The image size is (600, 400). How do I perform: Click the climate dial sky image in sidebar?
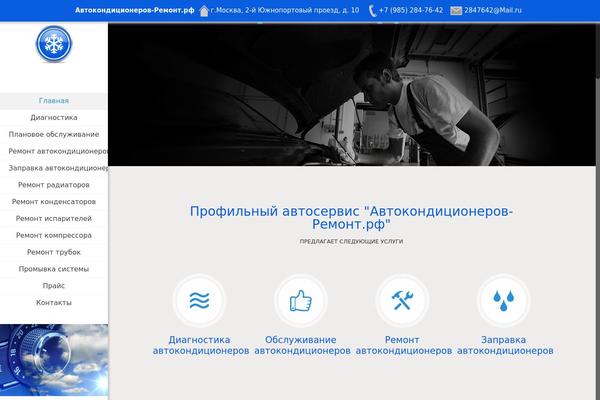click(x=54, y=360)
